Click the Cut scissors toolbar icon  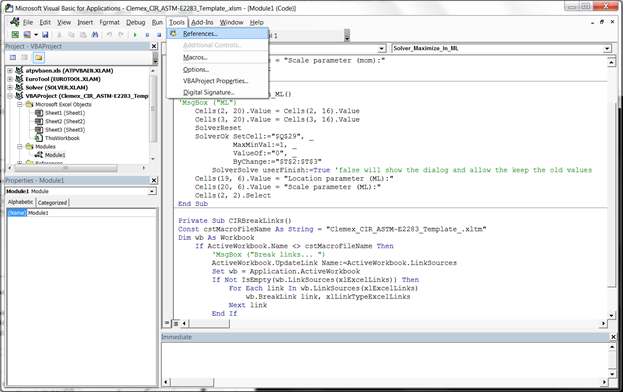(x=60, y=35)
